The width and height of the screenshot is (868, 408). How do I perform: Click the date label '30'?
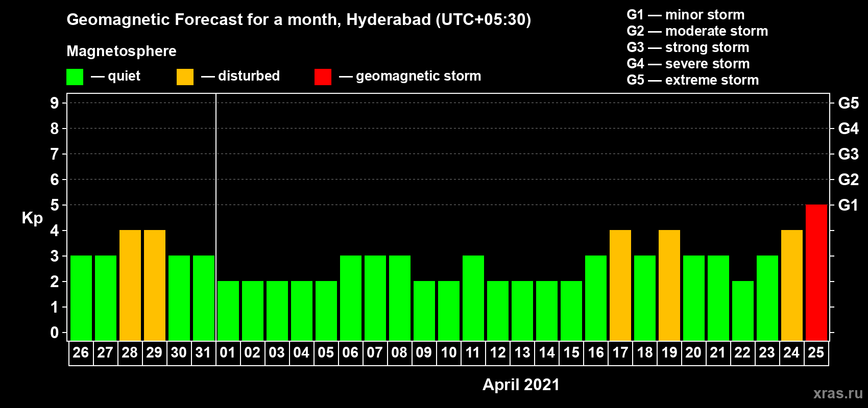click(179, 352)
